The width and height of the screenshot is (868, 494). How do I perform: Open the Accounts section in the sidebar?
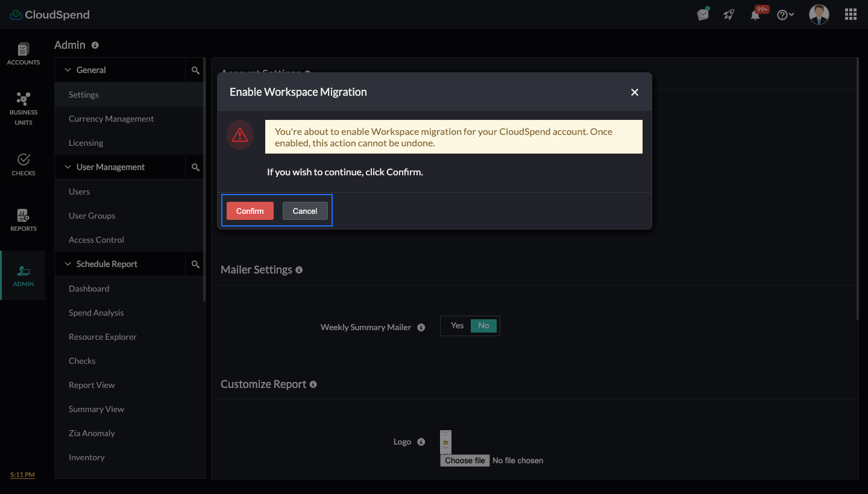[x=23, y=54]
